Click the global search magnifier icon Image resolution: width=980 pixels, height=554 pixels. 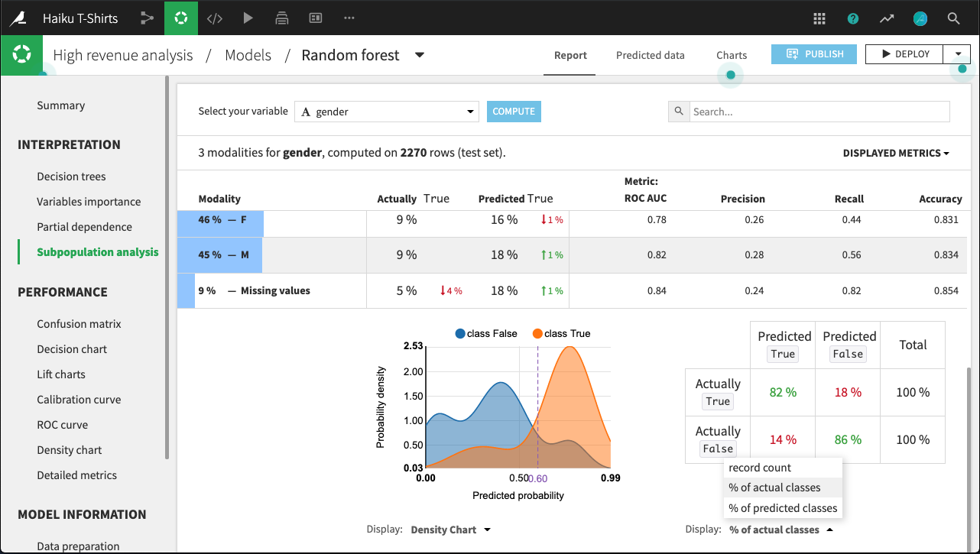953,18
